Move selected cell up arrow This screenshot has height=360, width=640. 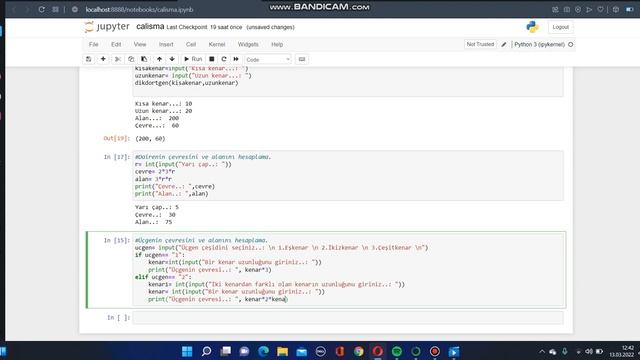tap(159, 59)
